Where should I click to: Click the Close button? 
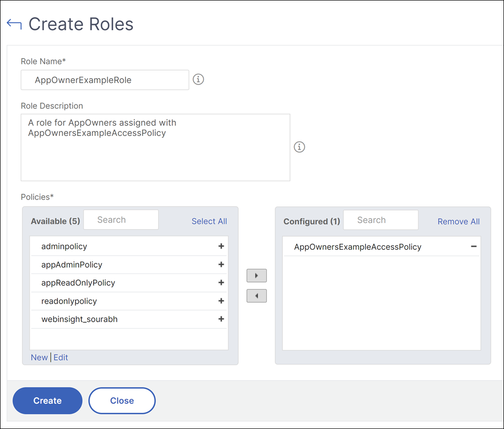[122, 400]
